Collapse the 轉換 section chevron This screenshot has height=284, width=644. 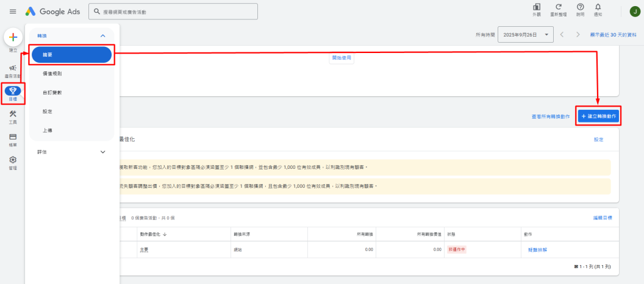coord(102,36)
